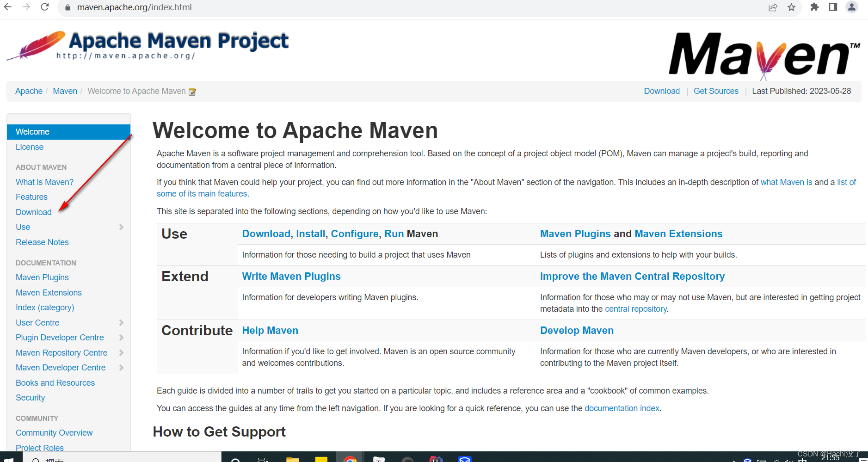The image size is (868, 462).
Task: Open the Chrome icon in the taskbar
Action: (x=350, y=459)
